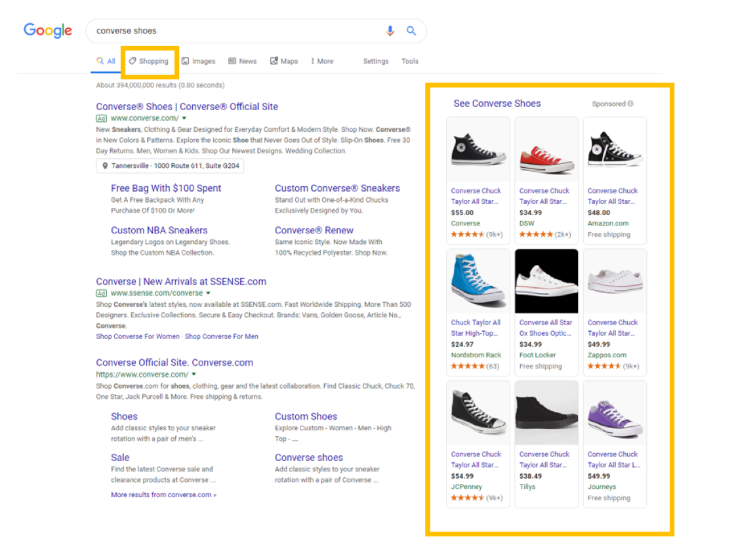This screenshot has height=560, width=738.
Task: Start voice search with microphone icon
Action: pyautogui.click(x=390, y=31)
